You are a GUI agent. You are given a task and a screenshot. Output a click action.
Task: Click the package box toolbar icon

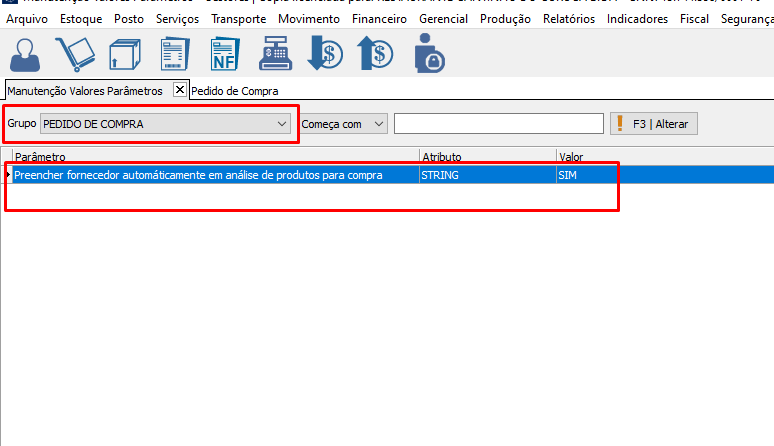[124, 54]
